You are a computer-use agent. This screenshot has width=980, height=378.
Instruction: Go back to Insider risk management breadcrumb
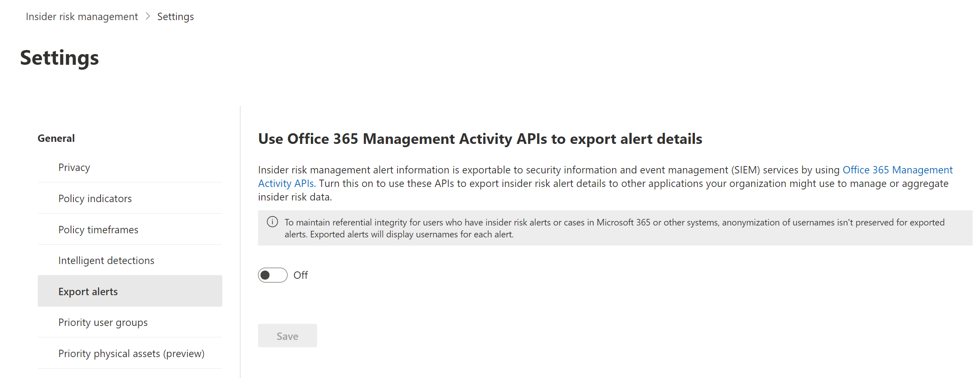point(82,16)
